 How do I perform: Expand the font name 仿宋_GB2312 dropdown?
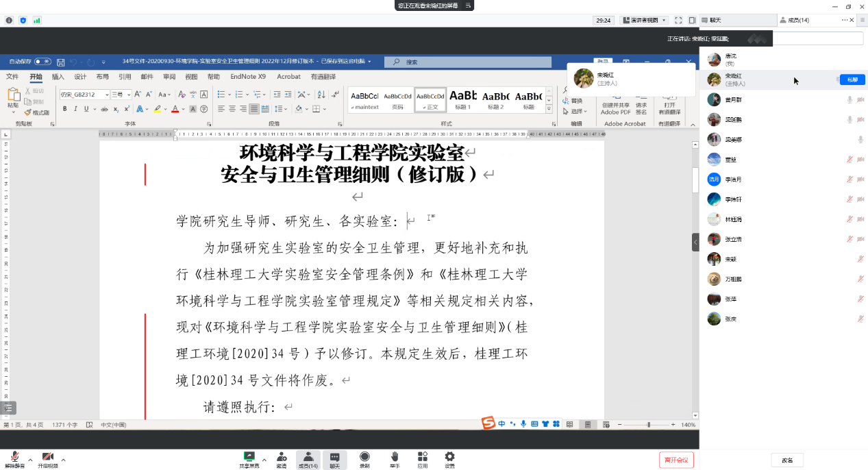click(107, 95)
